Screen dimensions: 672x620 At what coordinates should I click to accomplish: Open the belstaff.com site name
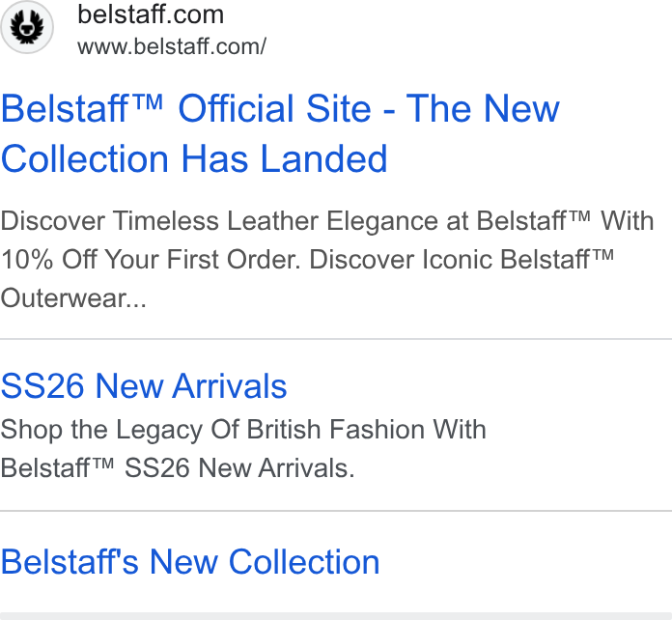(151, 14)
